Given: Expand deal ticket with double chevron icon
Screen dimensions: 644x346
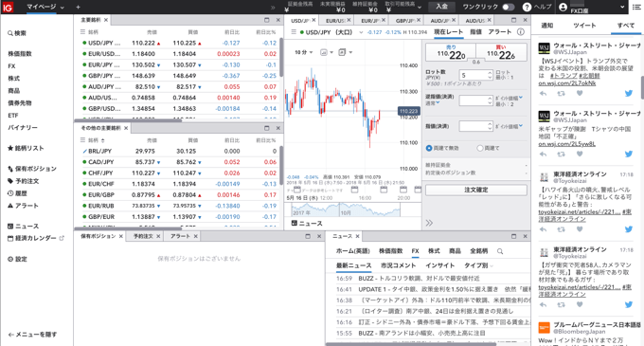Looking at the screenshot, I should [429, 223].
